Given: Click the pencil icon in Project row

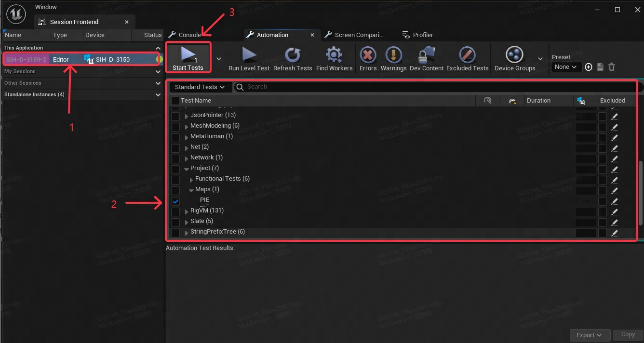Looking at the screenshot, I should 615,169.
